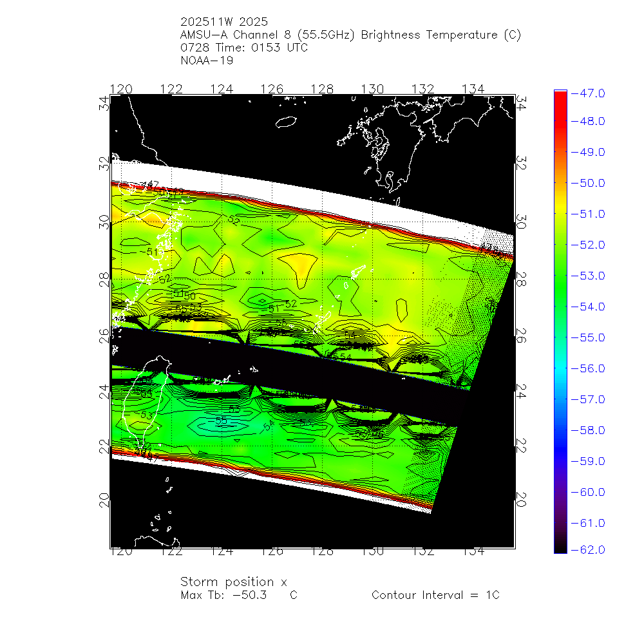Click the left-axis latitude label 26

click(104, 336)
